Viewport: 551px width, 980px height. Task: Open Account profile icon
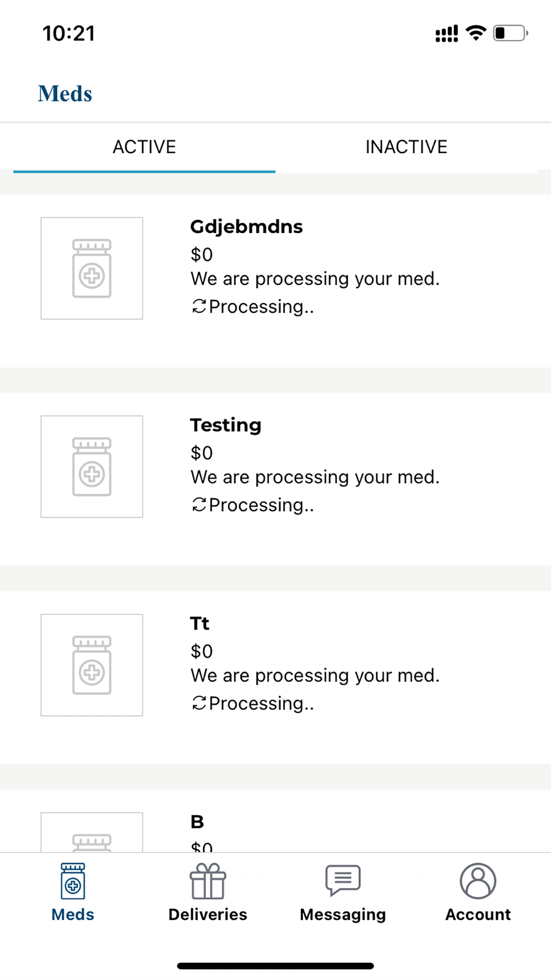point(478,881)
